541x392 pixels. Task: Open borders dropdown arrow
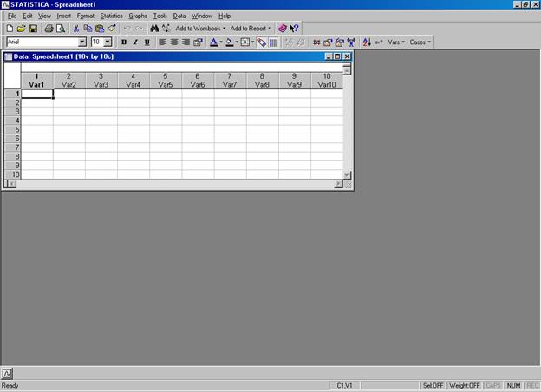coord(253,42)
